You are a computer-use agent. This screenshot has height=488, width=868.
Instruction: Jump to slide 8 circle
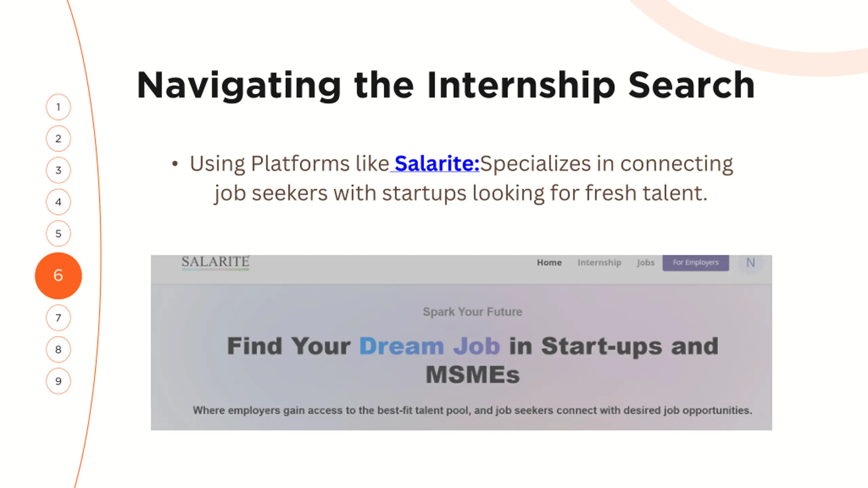58,349
